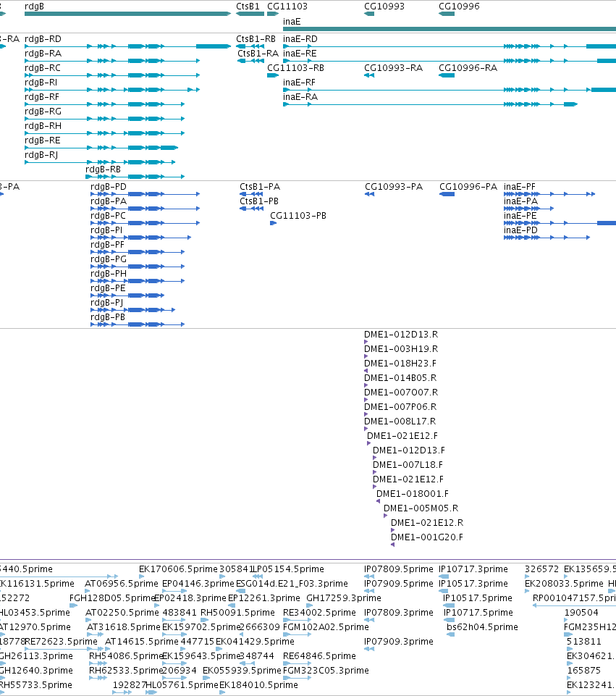The image size is (616, 696).
Task: Select the rdgB-RA transcript label
Action: click(x=43, y=54)
